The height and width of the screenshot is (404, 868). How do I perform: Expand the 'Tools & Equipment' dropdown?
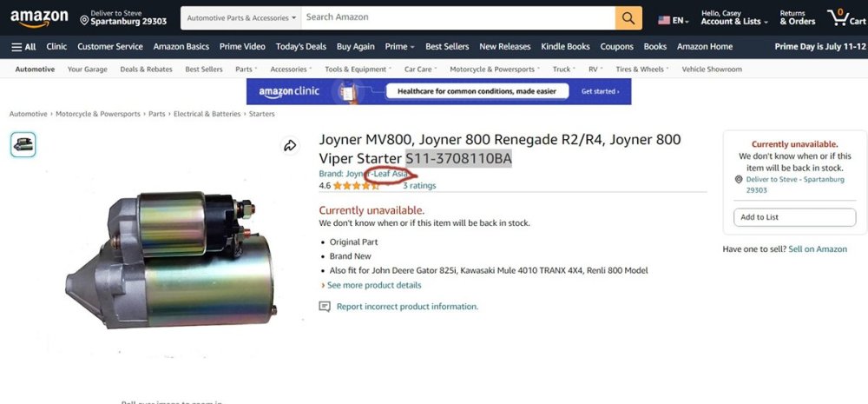click(358, 70)
